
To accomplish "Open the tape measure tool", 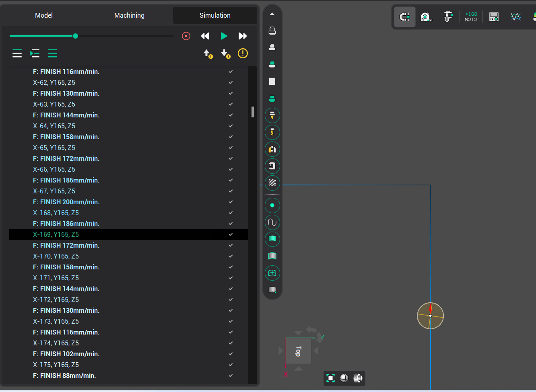I will (426, 17).
